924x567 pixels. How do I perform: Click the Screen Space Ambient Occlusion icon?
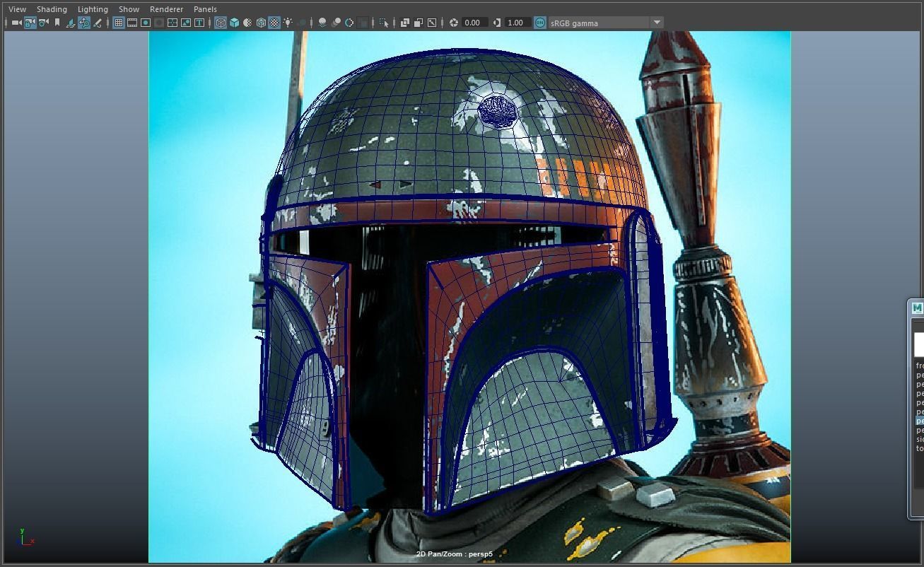[x=322, y=23]
